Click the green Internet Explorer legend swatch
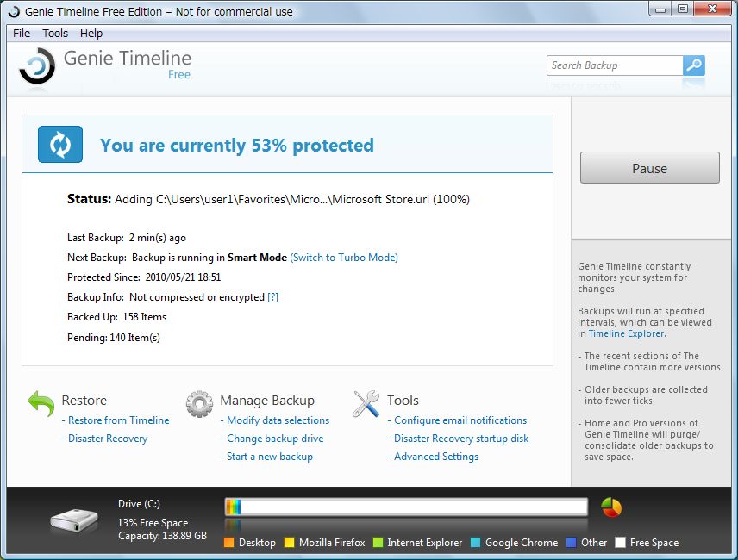This screenshot has width=738, height=560. [378, 543]
